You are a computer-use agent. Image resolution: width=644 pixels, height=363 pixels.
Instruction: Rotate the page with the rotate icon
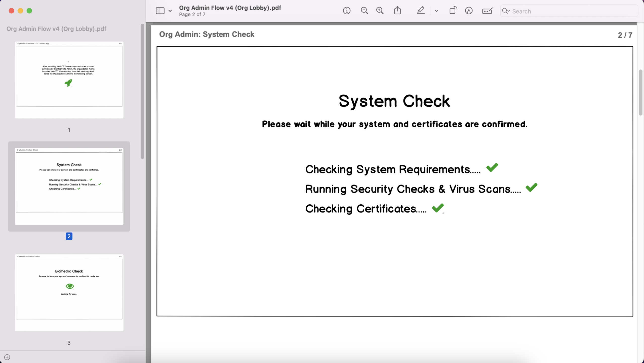453,11
